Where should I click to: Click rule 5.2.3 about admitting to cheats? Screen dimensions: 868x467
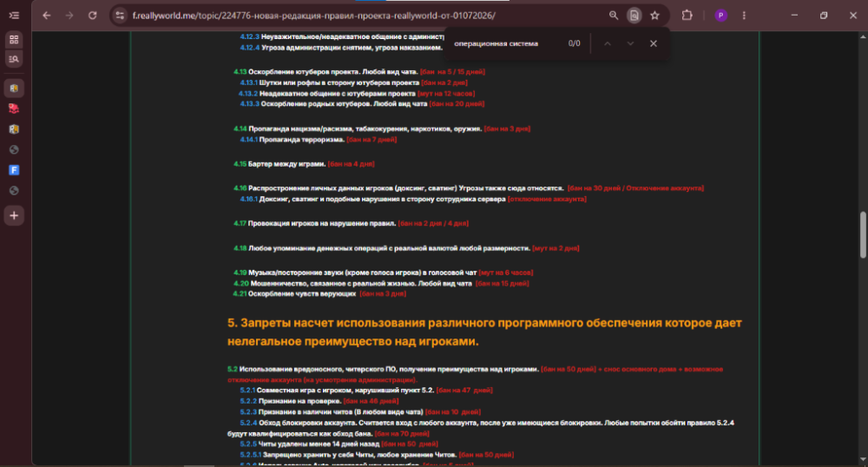point(360,412)
